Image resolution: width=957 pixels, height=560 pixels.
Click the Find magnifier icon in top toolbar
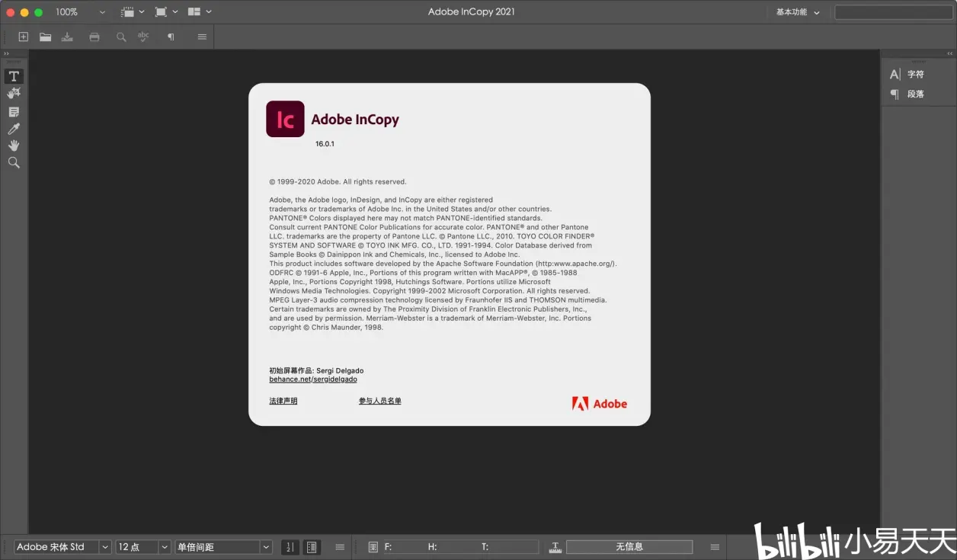[x=121, y=37]
